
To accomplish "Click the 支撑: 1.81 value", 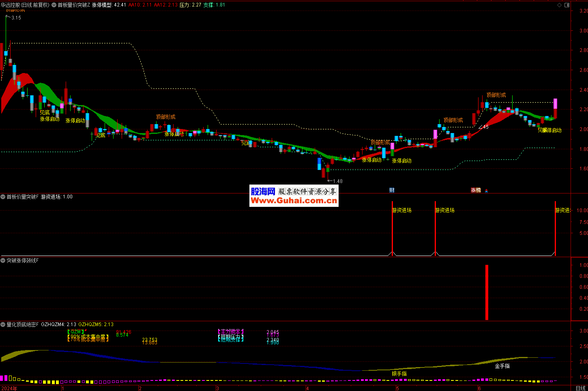I will tap(215, 5).
